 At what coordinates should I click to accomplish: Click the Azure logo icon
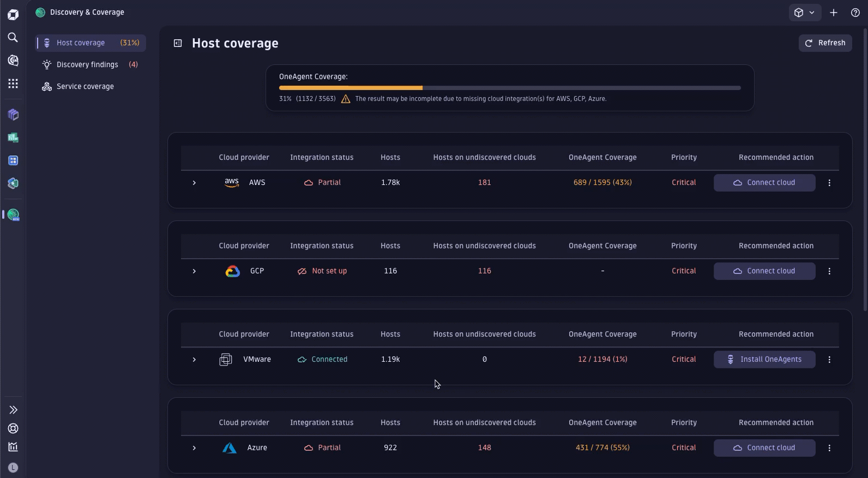[x=230, y=448]
